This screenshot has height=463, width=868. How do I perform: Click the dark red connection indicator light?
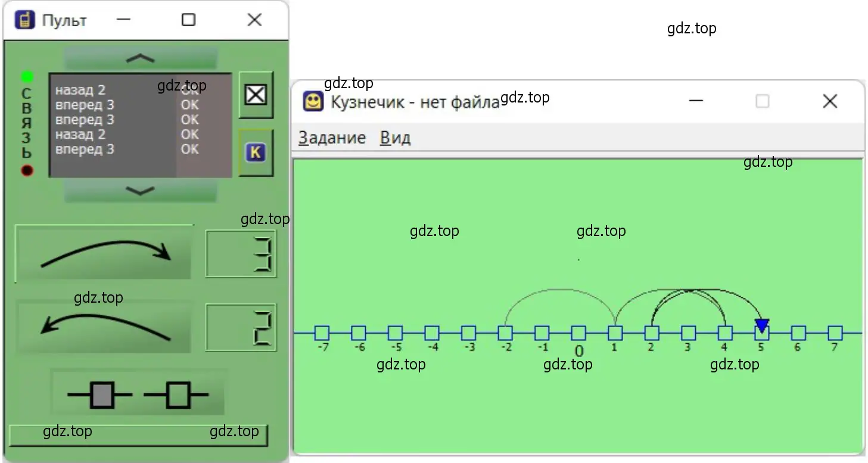pos(27,171)
